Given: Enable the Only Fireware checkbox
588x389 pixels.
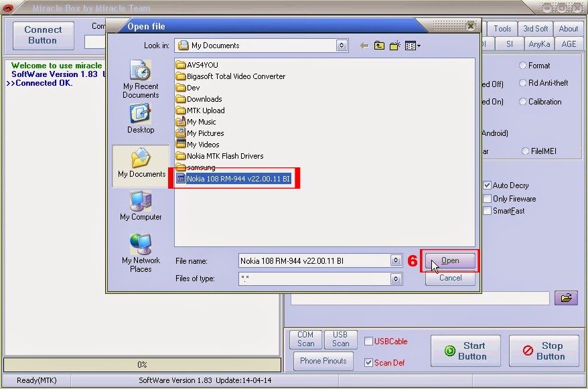Looking at the screenshot, I should [487, 199].
